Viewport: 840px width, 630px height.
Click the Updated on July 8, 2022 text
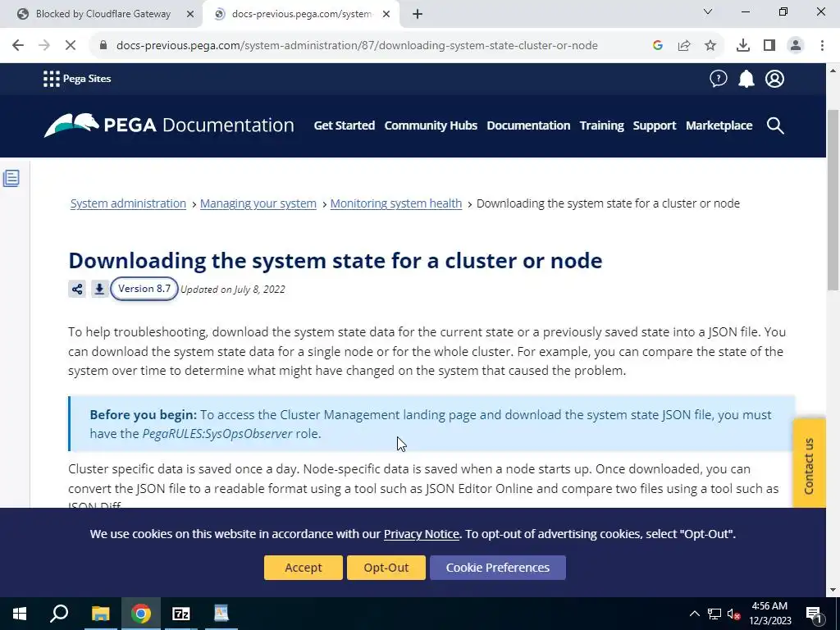pos(233,290)
